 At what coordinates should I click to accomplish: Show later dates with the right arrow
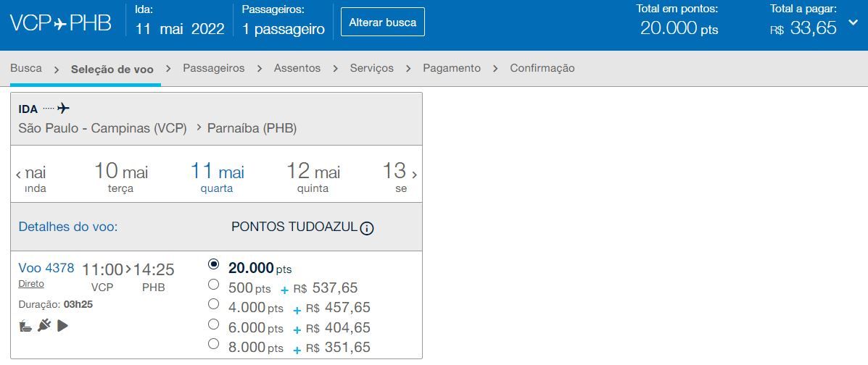point(414,175)
